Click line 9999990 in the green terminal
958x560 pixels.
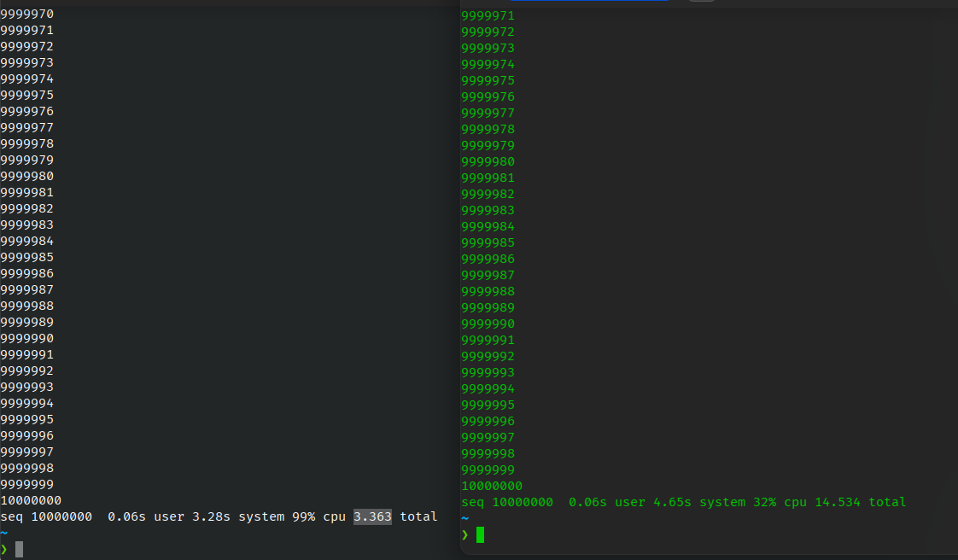pos(488,324)
